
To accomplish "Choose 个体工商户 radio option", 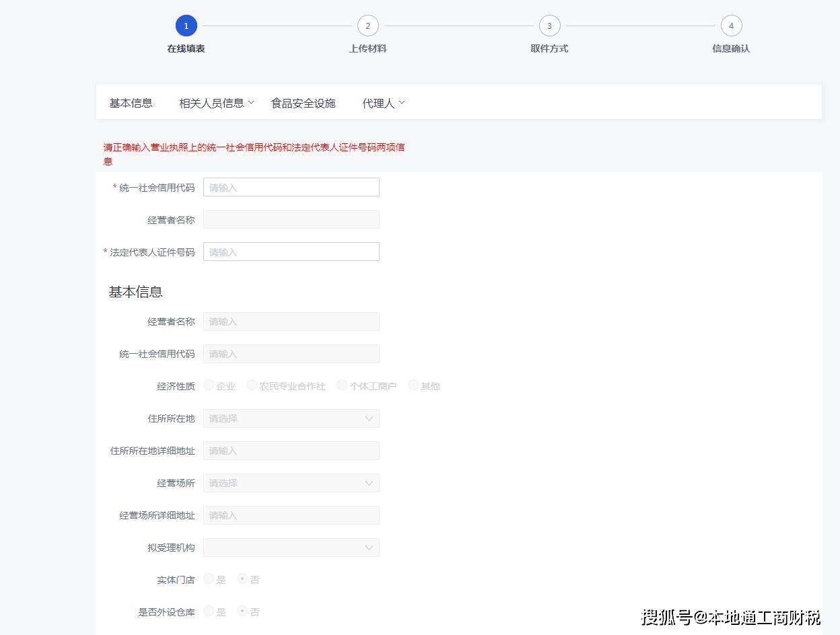I will (x=342, y=385).
